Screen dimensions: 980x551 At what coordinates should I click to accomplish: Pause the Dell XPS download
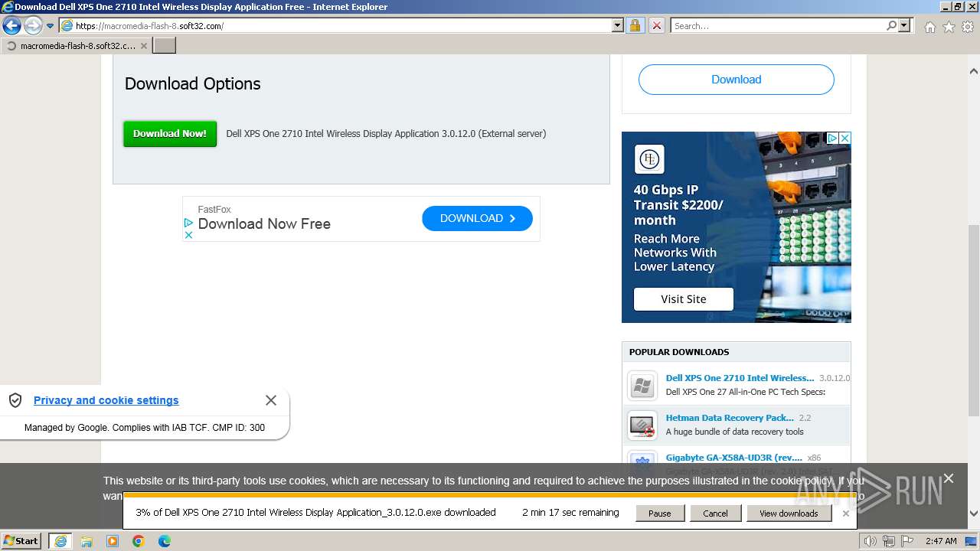click(659, 513)
